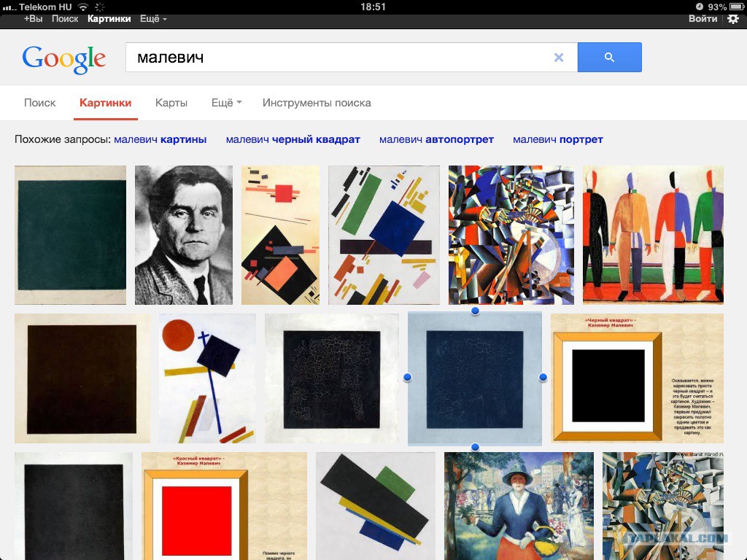Open the Поиск tab below the search box
This screenshot has height=560, width=747.
point(40,103)
